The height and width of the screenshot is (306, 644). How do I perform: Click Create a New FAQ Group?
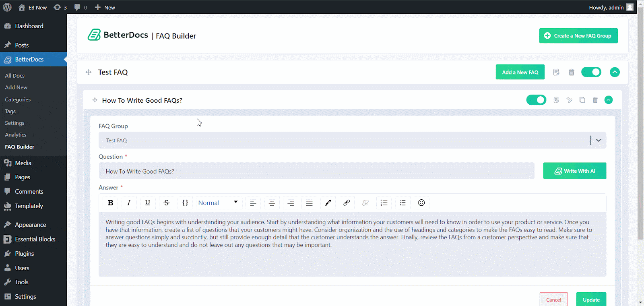[578, 36]
